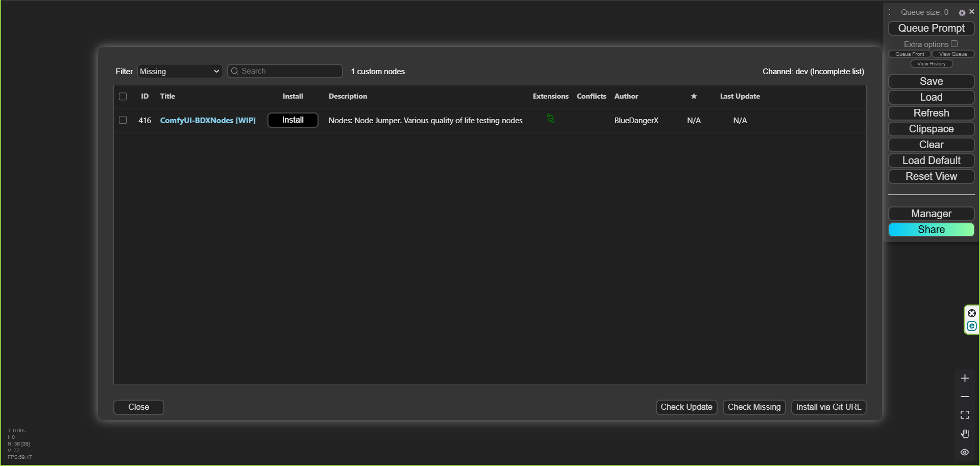Screen dimensions: 980x466
Task: Click the green extensions icon for BDXNodes
Action: tap(550, 119)
